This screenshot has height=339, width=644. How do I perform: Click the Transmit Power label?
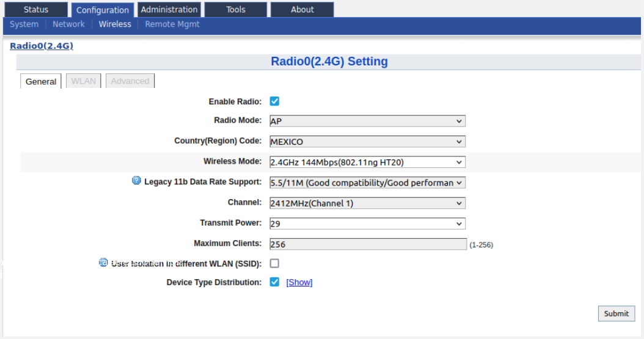(x=230, y=223)
